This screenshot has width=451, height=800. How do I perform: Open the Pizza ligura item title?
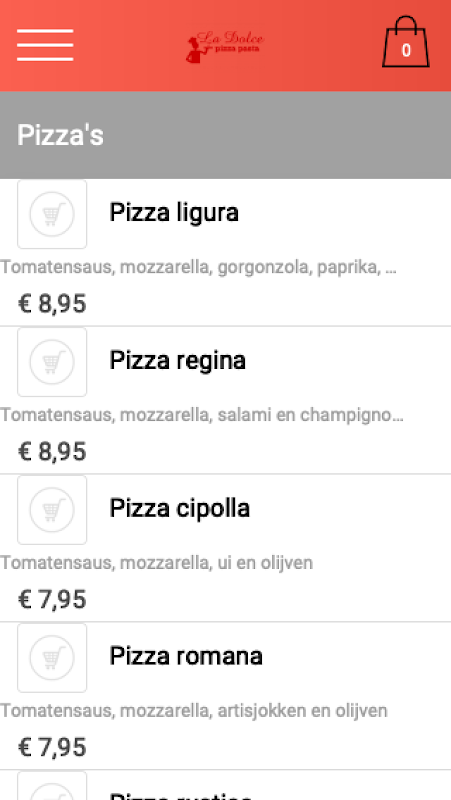coord(174,212)
